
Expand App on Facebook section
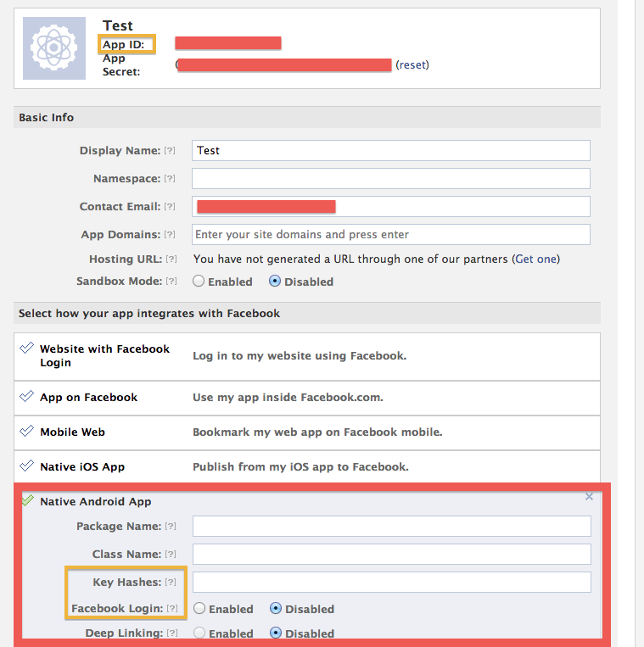tap(307, 398)
